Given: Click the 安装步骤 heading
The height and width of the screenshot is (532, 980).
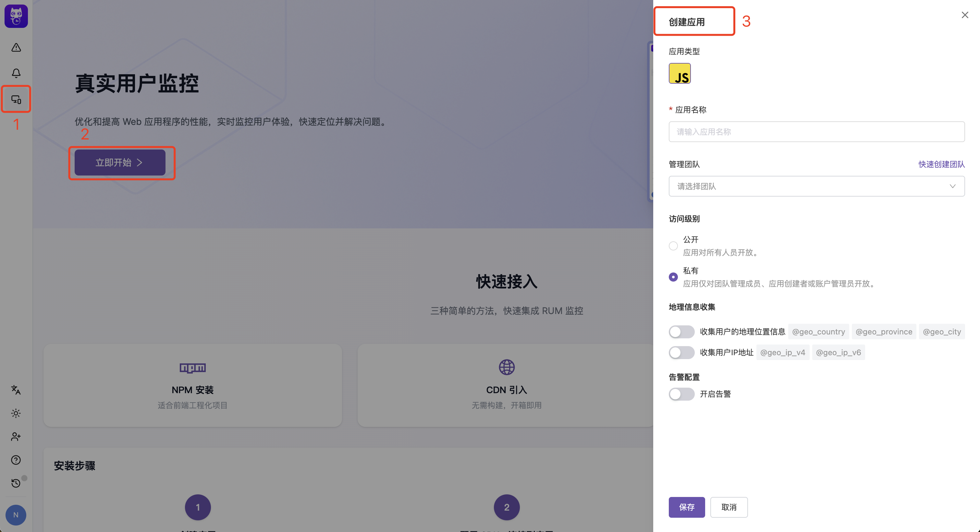Looking at the screenshot, I should click(75, 465).
